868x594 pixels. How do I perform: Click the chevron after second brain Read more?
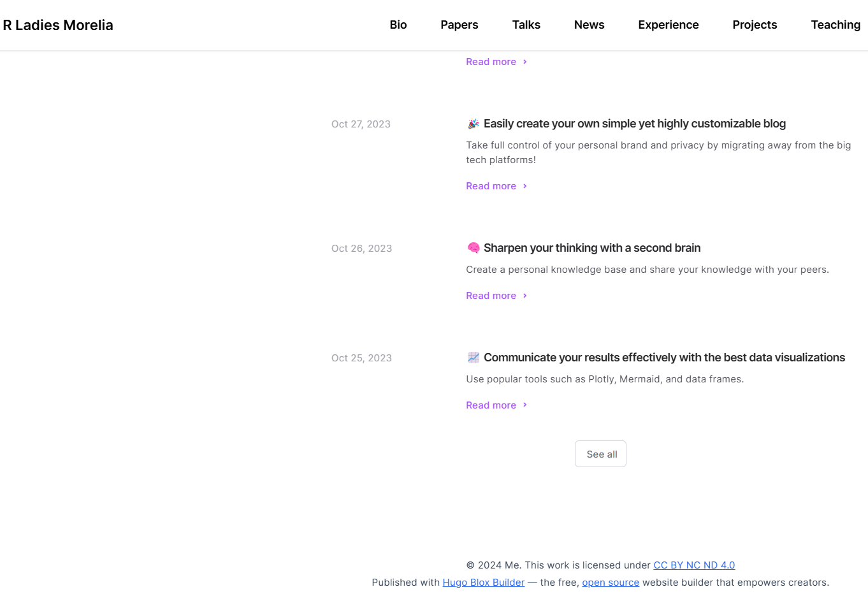(x=525, y=296)
